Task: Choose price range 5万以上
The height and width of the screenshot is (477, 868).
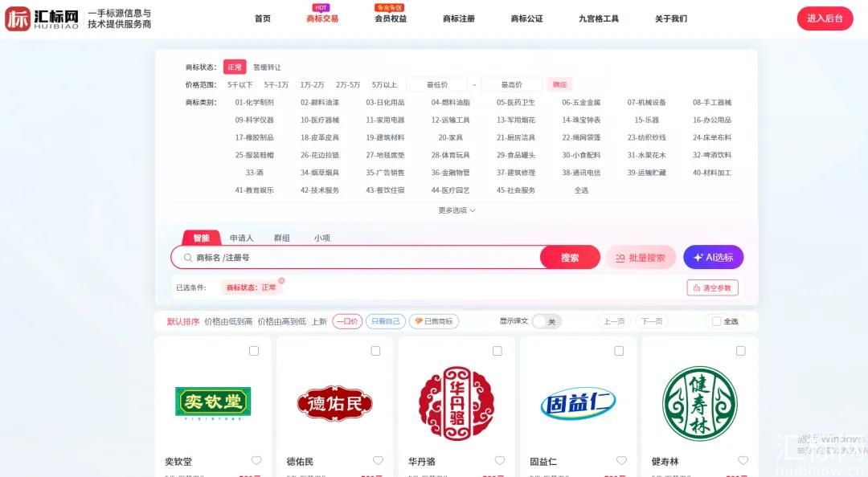Action: click(385, 84)
